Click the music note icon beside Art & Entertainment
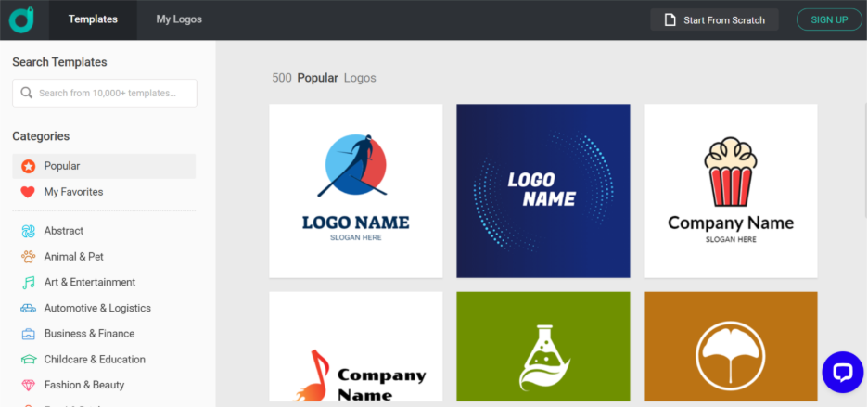The height and width of the screenshot is (407, 868). pos(28,283)
